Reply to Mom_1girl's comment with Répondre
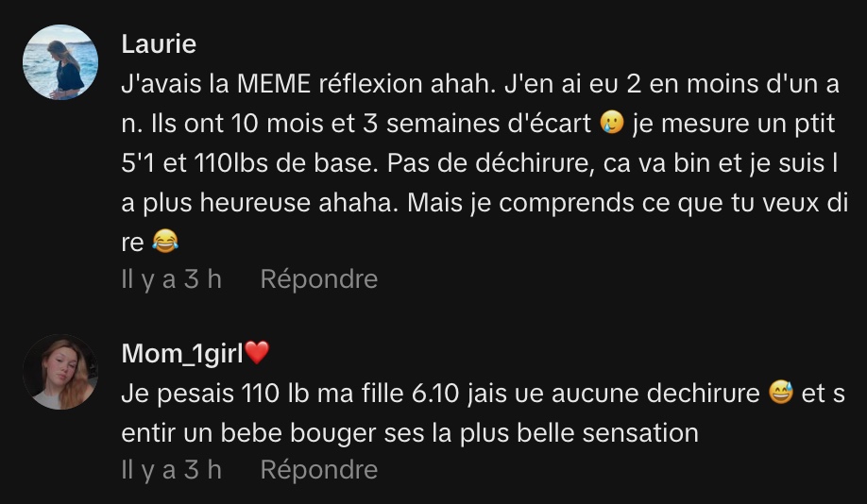The height and width of the screenshot is (504, 867). point(318,470)
